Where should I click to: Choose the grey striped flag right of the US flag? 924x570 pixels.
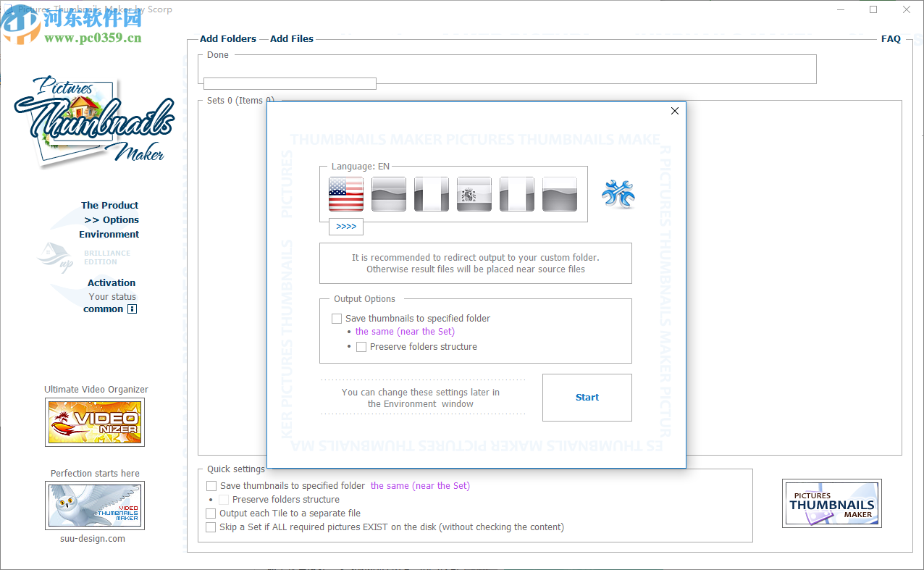pos(389,194)
